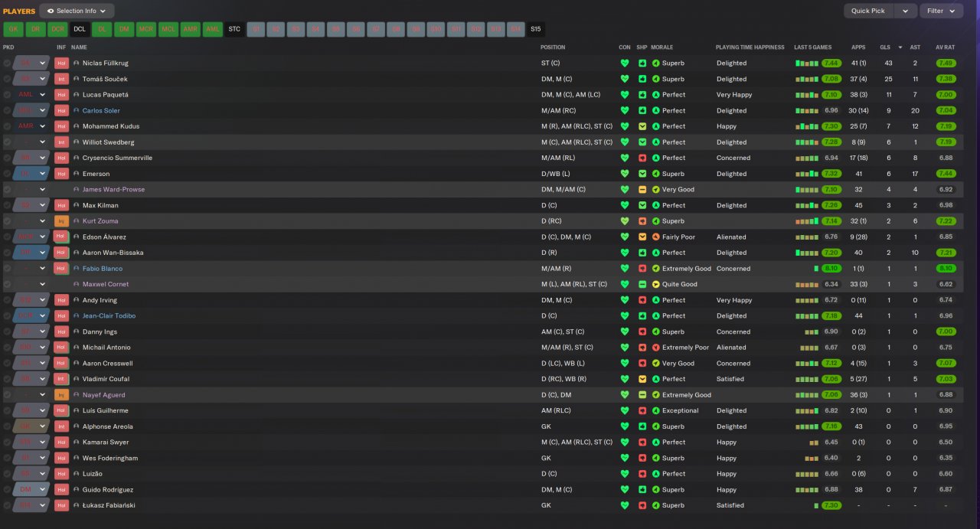Click Michail Antonio's Extremely Poor morale icon
This screenshot has width=980, height=529.
655,348
